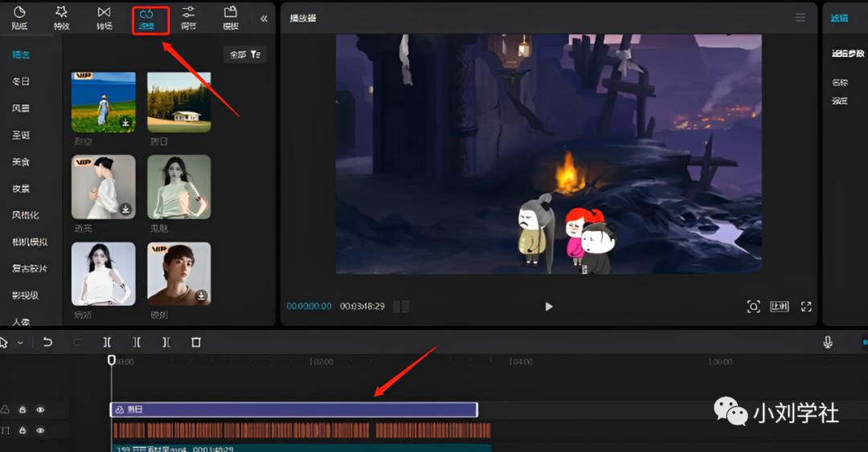868x452 pixels.
Task: Click the 04:00 mark on timeline ruler
Action: point(521,362)
